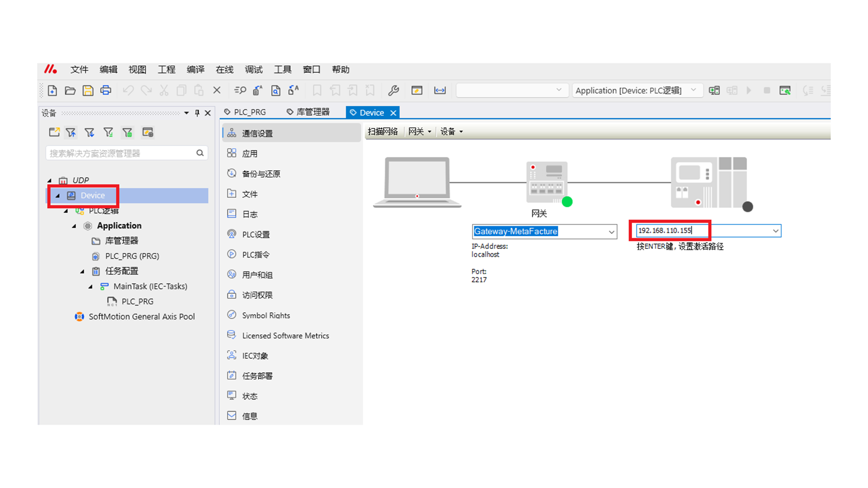Click the Save project toolbar icon
The width and height of the screenshot is (868, 488).
88,91
